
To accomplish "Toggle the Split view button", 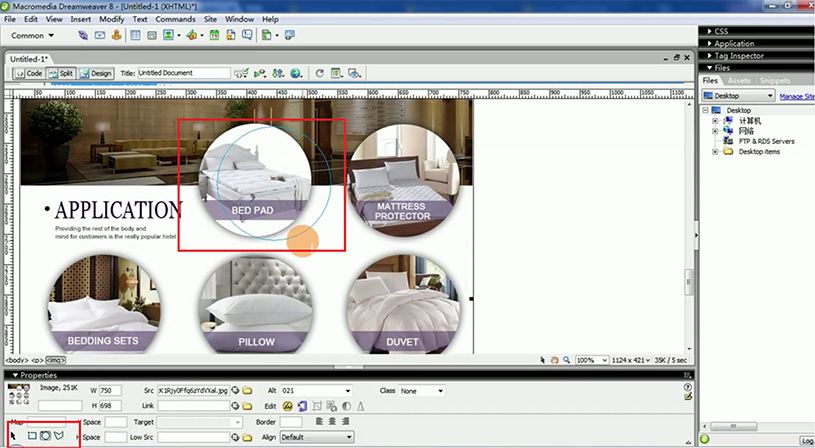I will tap(62, 73).
